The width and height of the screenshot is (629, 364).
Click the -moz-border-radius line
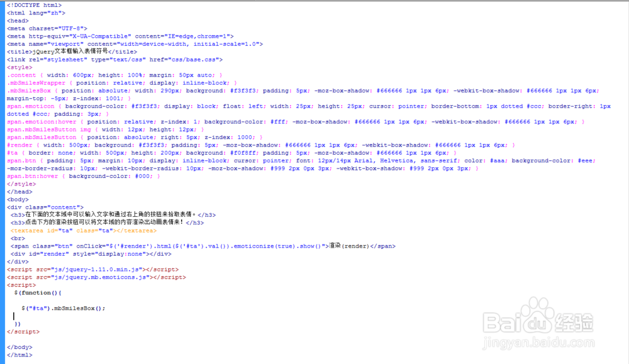pyautogui.click(x=243, y=168)
